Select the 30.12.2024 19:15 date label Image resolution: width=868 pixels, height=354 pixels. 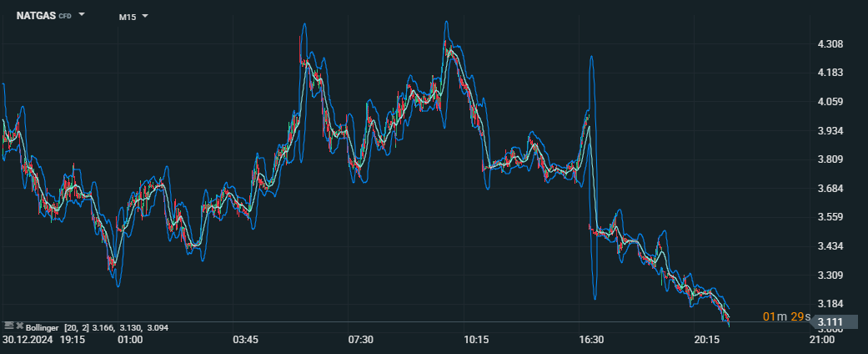click(43, 339)
